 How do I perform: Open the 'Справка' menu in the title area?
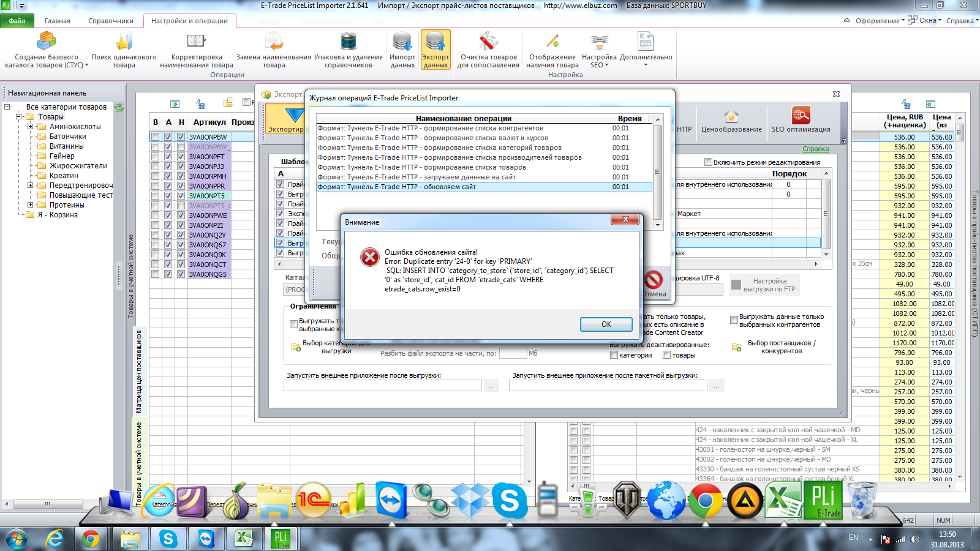pos(962,21)
